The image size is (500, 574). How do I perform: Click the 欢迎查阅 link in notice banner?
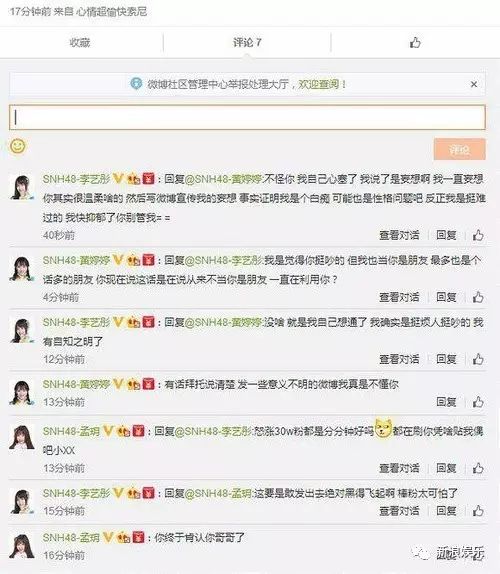[322, 84]
